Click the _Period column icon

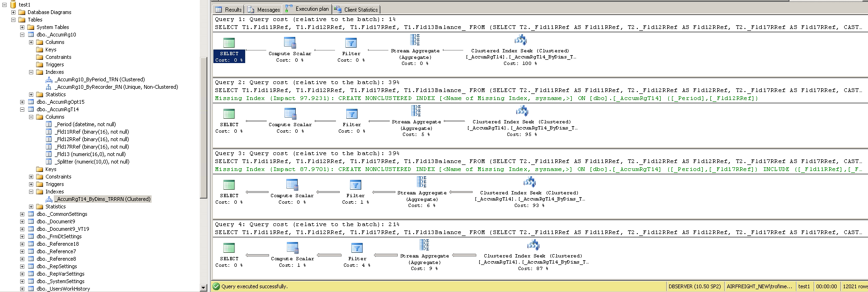49,124
